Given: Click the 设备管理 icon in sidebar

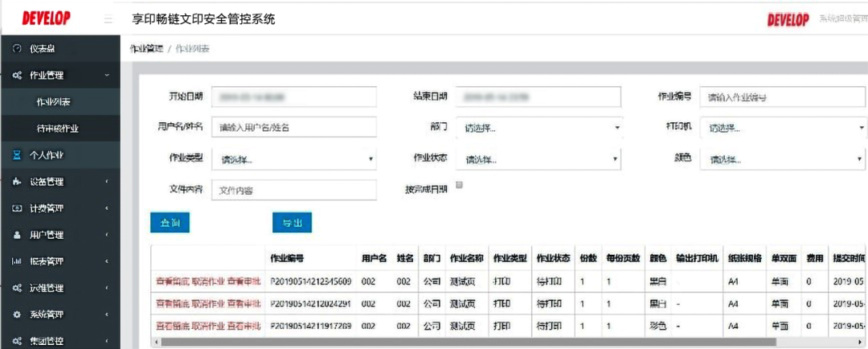Looking at the screenshot, I should pyautogui.click(x=17, y=182).
